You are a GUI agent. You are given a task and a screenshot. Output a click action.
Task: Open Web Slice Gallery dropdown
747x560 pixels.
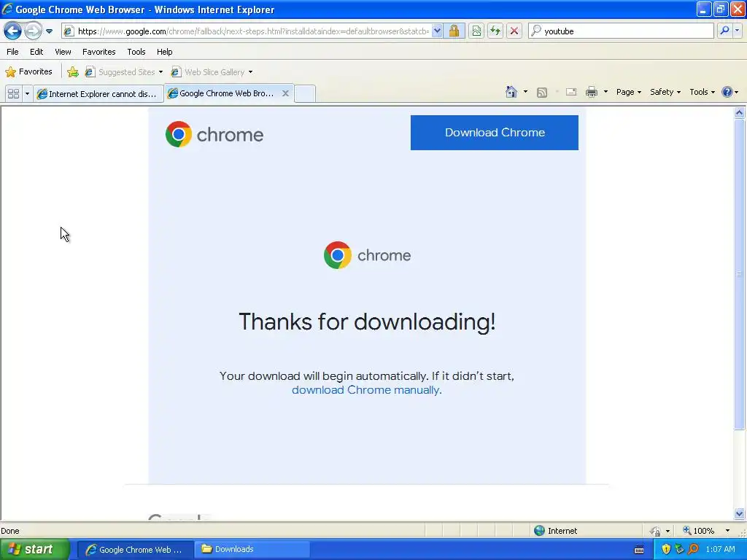point(212,72)
